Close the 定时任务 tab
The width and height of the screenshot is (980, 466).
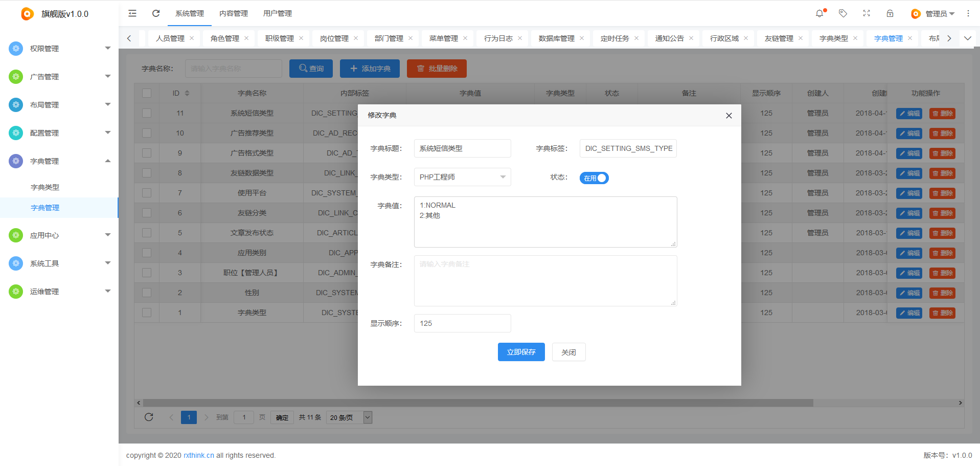tap(636, 38)
